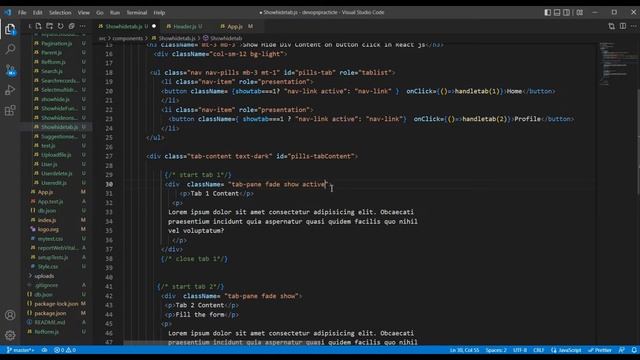Click the feedback icon in status bar
This screenshot has width=640, height=360.
[622, 350]
